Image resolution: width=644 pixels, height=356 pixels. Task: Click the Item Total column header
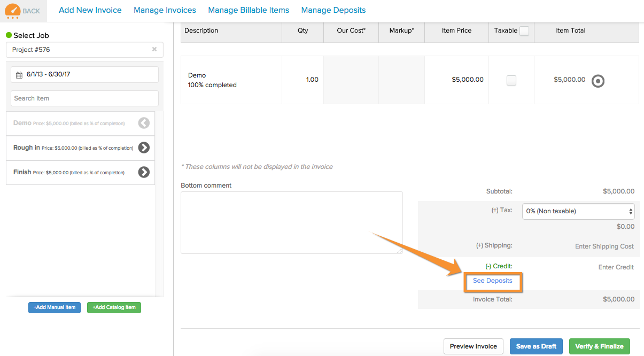(570, 31)
